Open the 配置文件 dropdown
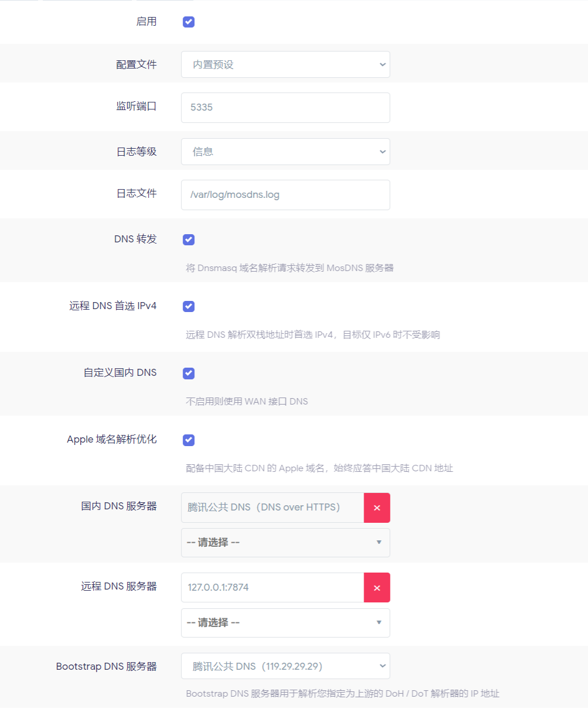The image size is (588, 716). pyautogui.click(x=285, y=64)
